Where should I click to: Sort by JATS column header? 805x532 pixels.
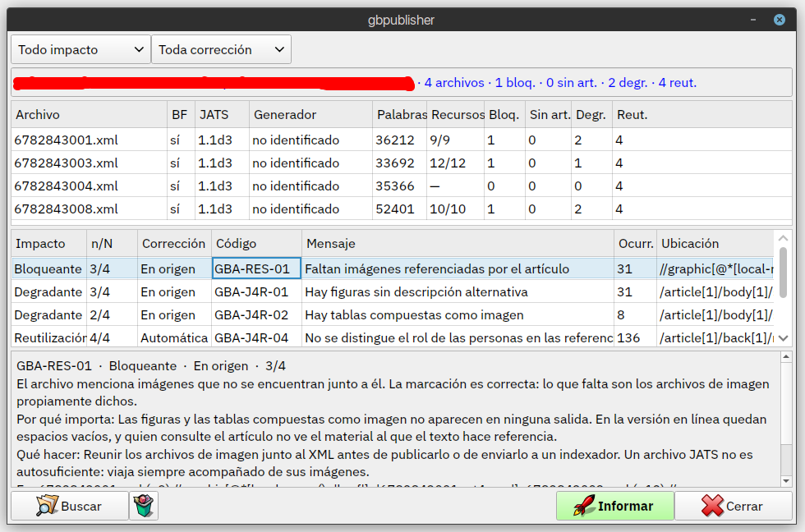(x=223, y=114)
